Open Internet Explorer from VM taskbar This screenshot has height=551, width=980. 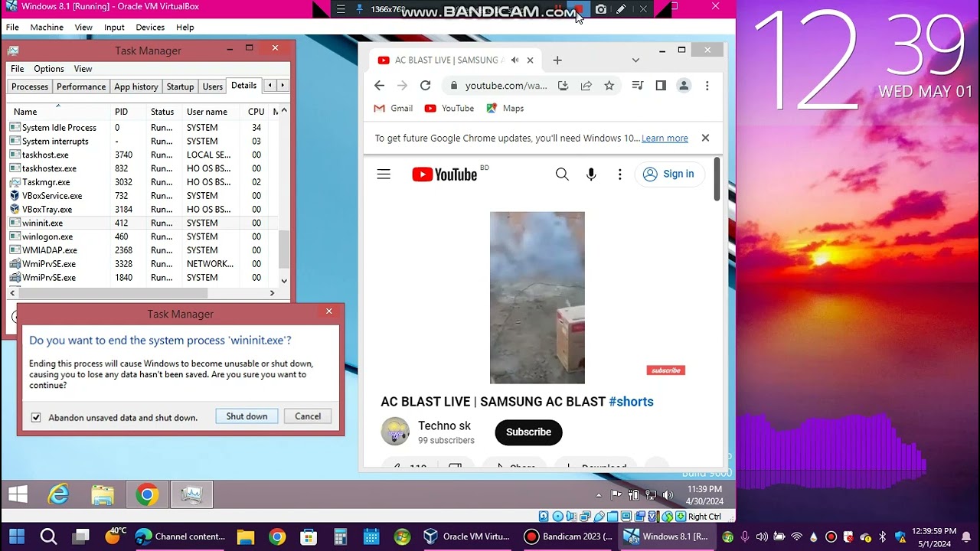(x=59, y=495)
